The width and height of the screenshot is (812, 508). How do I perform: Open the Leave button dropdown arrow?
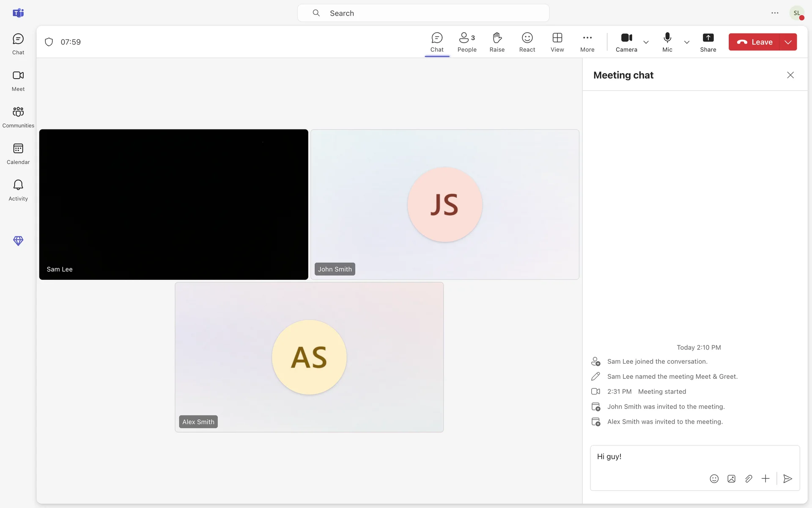point(788,42)
